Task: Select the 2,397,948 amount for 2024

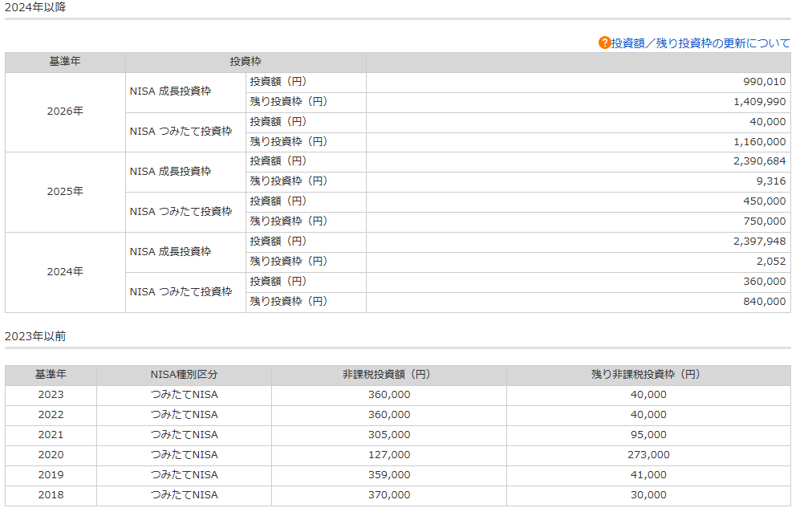Action: pyautogui.click(x=759, y=242)
